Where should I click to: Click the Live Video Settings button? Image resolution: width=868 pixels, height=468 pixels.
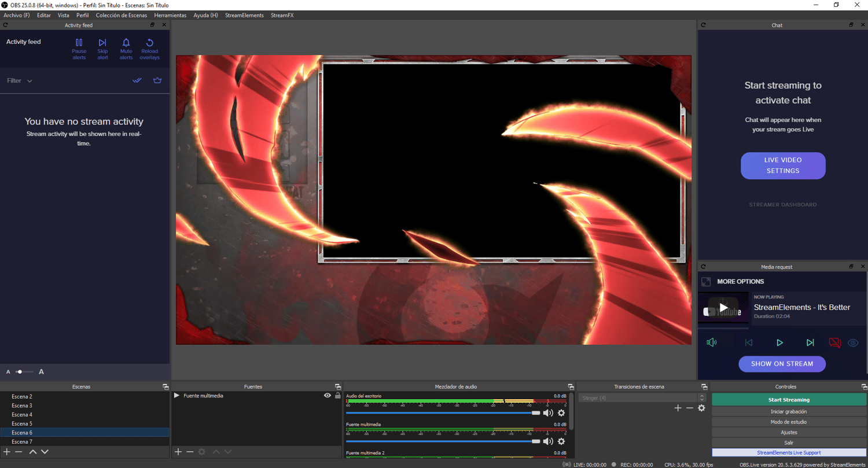pyautogui.click(x=783, y=165)
